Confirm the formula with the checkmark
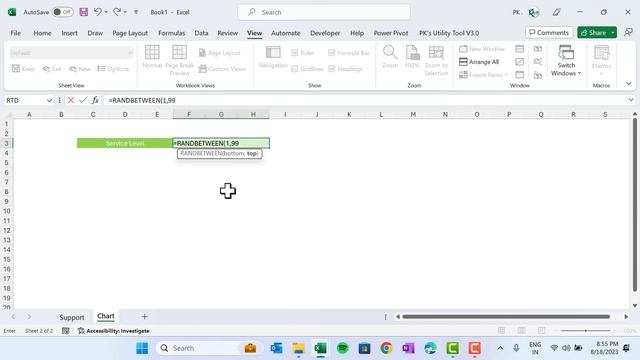 click(x=83, y=100)
